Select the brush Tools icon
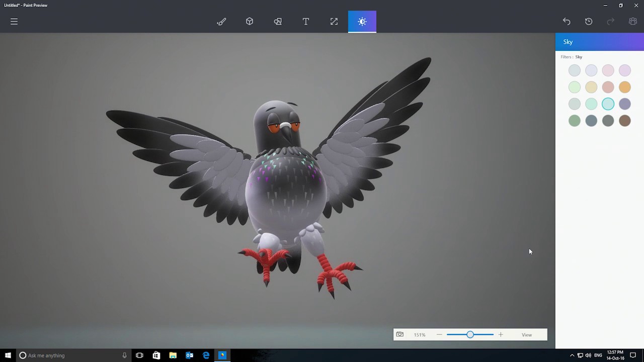Viewport: 644px width, 362px height. click(221, 22)
